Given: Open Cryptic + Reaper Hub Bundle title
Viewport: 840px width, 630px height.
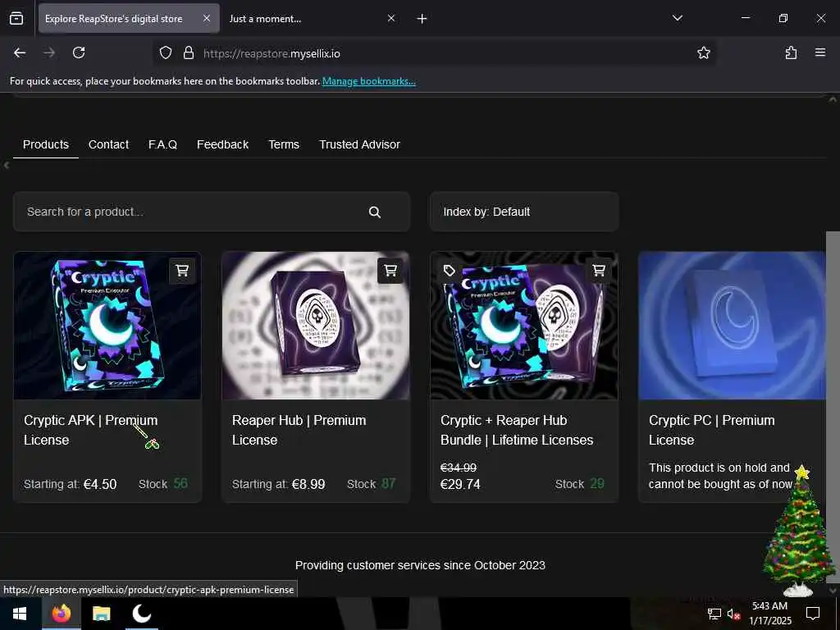Looking at the screenshot, I should (x=517, y=430).
